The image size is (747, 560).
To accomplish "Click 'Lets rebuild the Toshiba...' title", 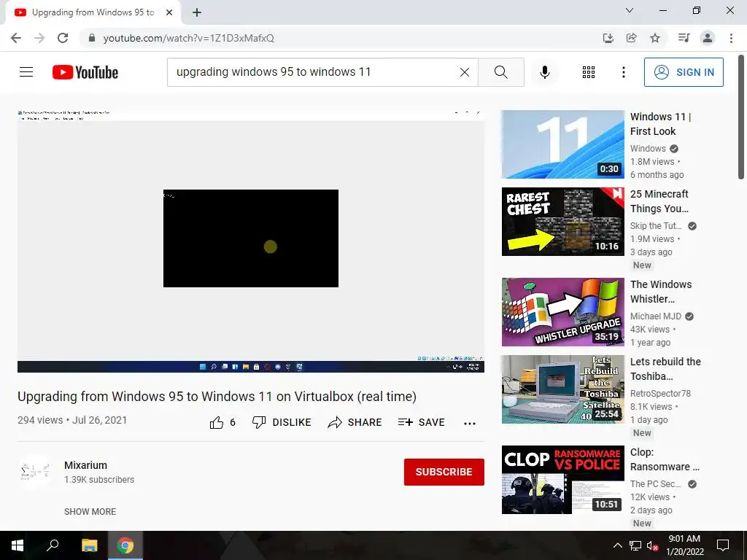I will click(665, 368).
